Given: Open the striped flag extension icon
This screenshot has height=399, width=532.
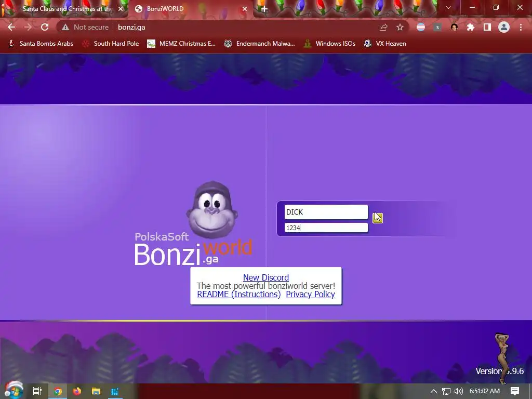Looking at the screenshot, I should (421, 27).
